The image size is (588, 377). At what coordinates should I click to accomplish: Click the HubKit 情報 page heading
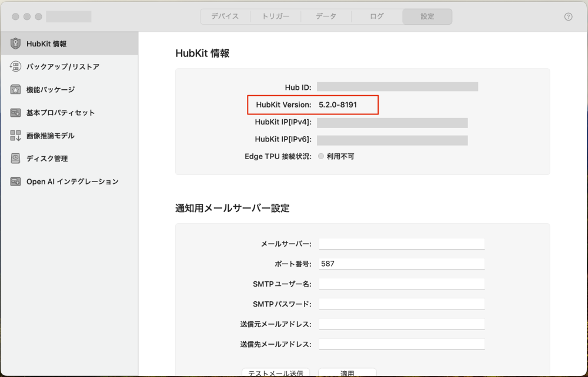pyautogui.click(x=202, y=53)
